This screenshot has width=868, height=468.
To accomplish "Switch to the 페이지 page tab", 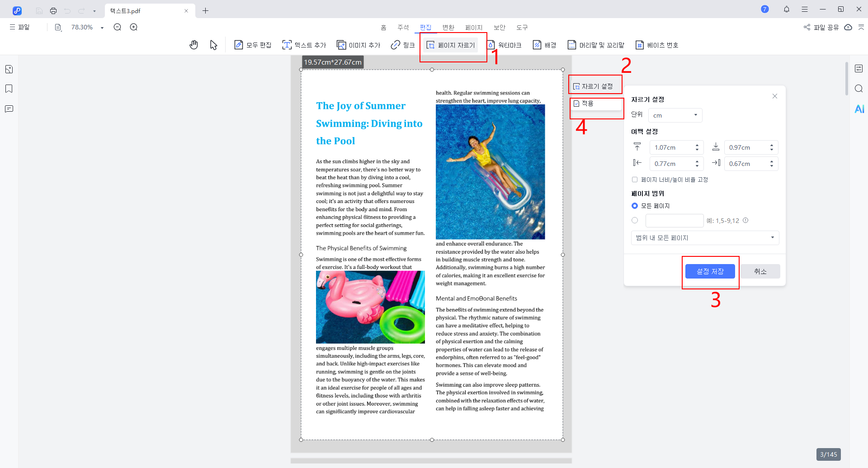I will click(x=474, y=28).
